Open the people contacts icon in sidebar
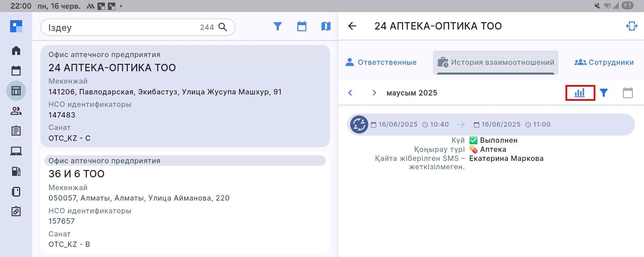Screen dimensions: 644x257 click(16, 111)
